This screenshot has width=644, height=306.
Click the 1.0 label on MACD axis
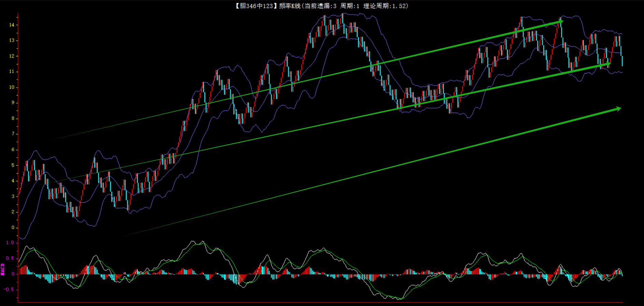click(10, 243)
